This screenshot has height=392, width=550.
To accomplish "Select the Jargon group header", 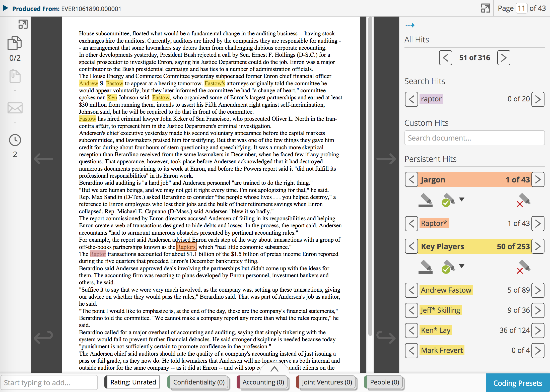I will [x=475, y=179].
